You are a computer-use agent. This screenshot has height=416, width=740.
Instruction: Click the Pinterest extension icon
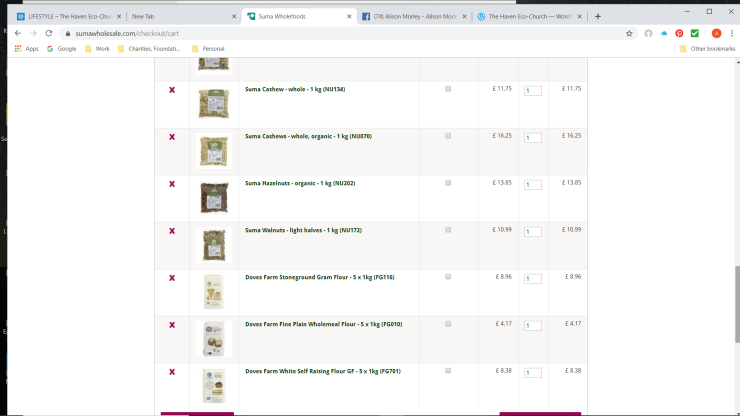click(x=679, y=33)
